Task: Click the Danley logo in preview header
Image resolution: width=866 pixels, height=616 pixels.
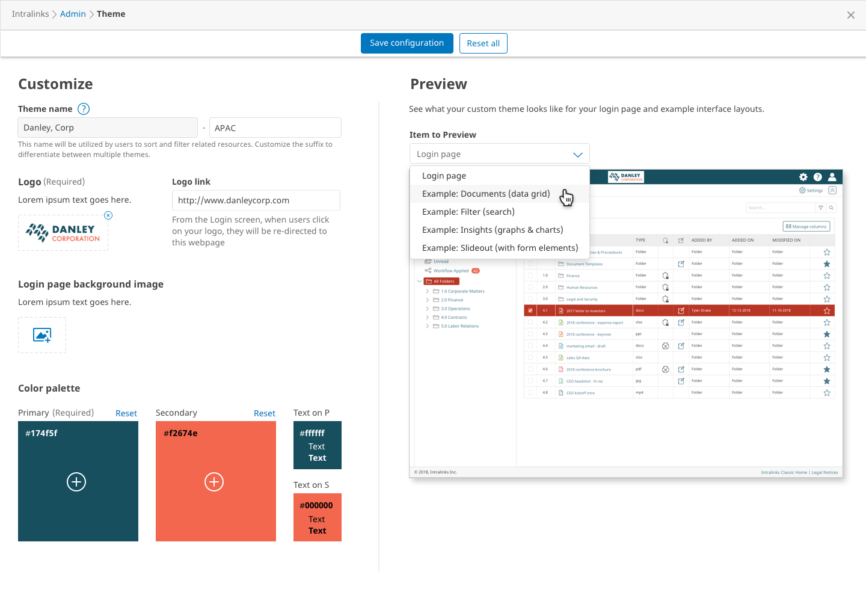Action: (626, 177)
